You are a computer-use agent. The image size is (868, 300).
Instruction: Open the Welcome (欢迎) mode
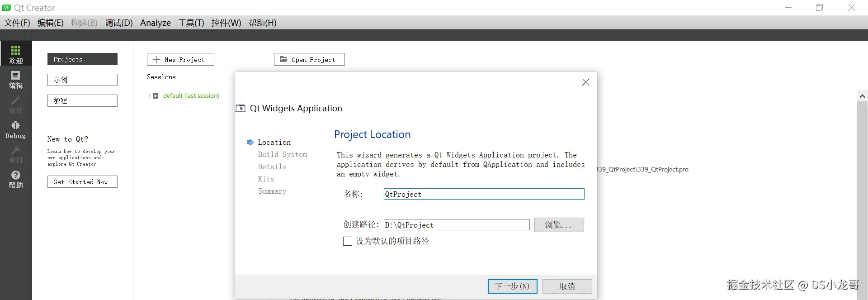tap(16, 54)
